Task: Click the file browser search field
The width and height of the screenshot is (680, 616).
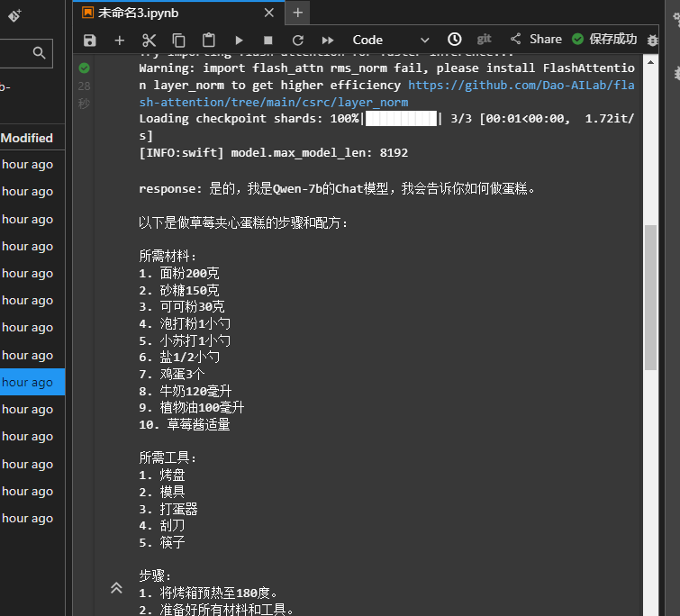Action: pyautogui.click(x=26, y=53)
